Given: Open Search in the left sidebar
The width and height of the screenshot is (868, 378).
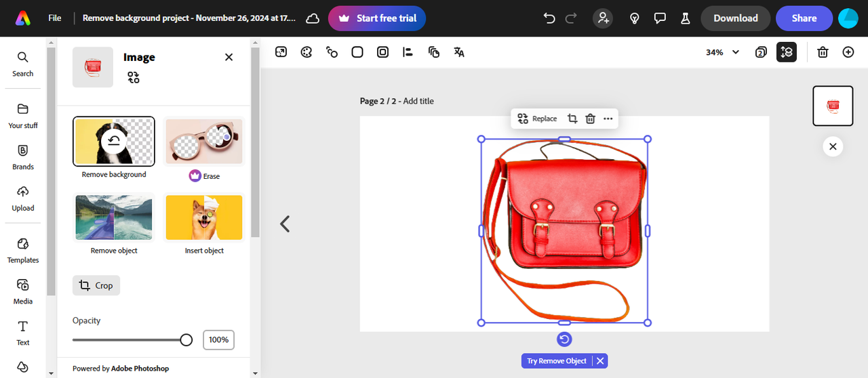Looking at the screenshot, I should pos(23,64).
